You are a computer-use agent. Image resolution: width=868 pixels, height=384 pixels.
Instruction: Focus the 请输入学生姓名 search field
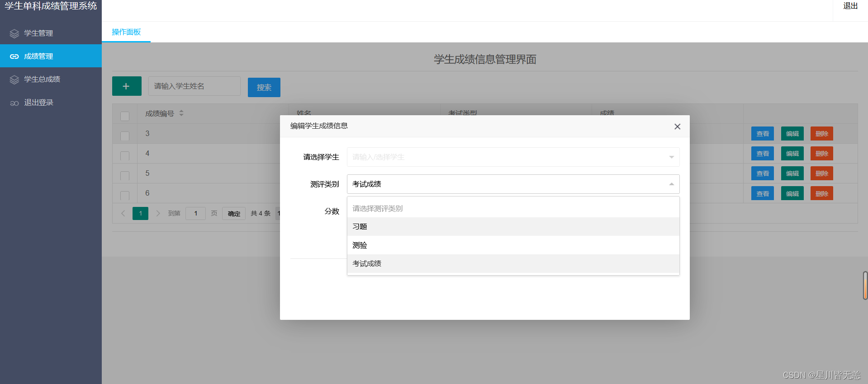click(194, 86)
